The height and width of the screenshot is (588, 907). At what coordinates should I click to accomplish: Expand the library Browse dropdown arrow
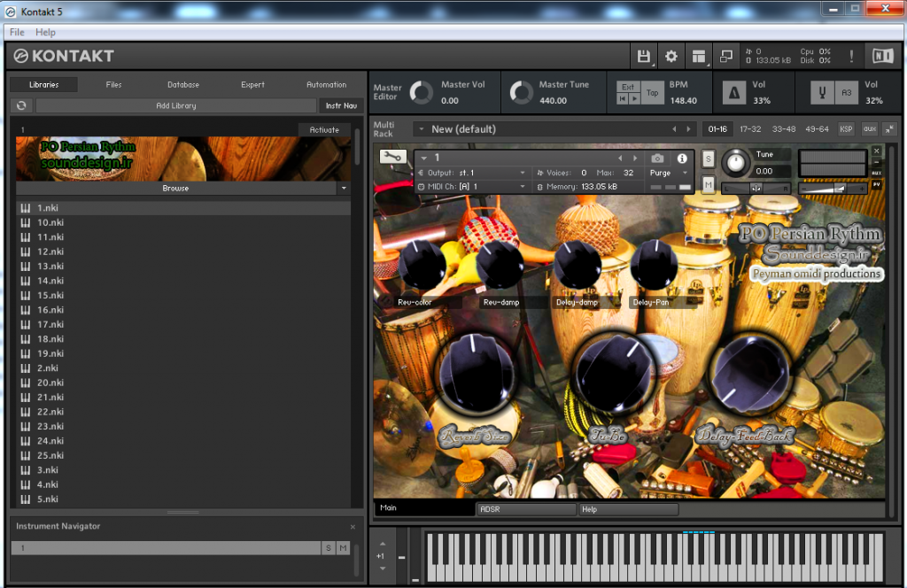tap(344, 189)
